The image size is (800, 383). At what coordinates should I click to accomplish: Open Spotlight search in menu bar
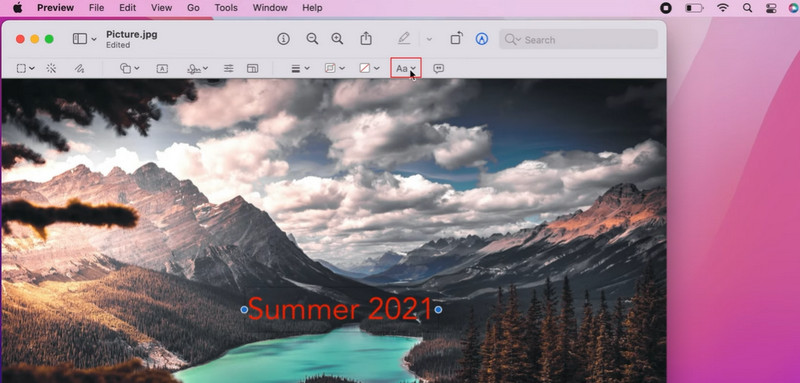pyautogui.click(x=747, y=8)
